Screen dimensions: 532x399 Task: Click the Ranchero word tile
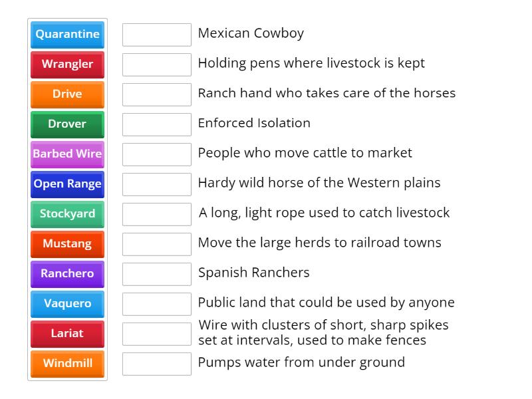67,274
